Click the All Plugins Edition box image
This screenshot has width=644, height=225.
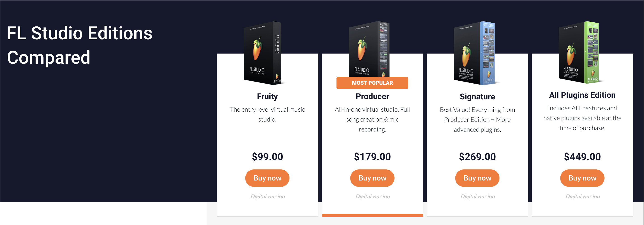[579, 52]
